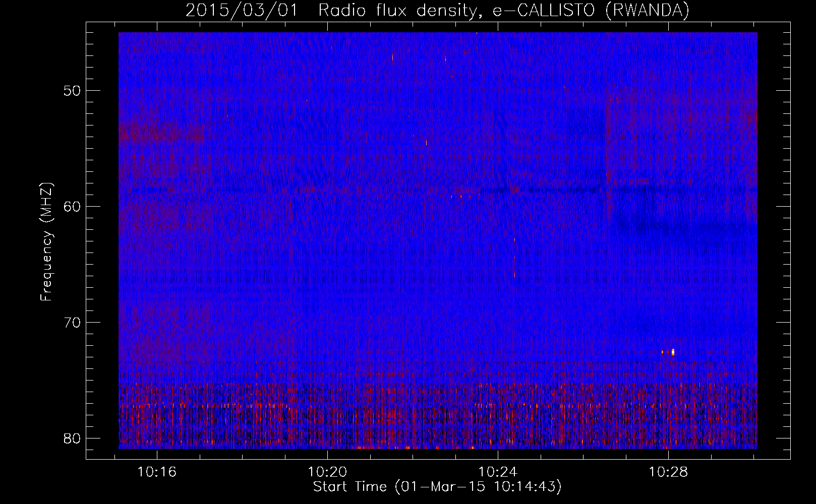Click the 'Start Time (01-Mar-15 10:14:43)' label
Image resolution: width=816 pixels, height=504 pixels.
(437, 487)
